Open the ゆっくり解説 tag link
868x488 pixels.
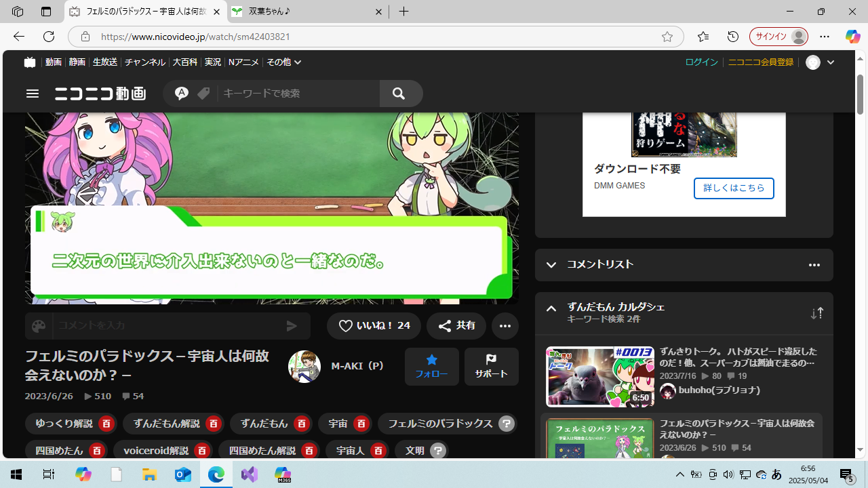tap(64, 424)
